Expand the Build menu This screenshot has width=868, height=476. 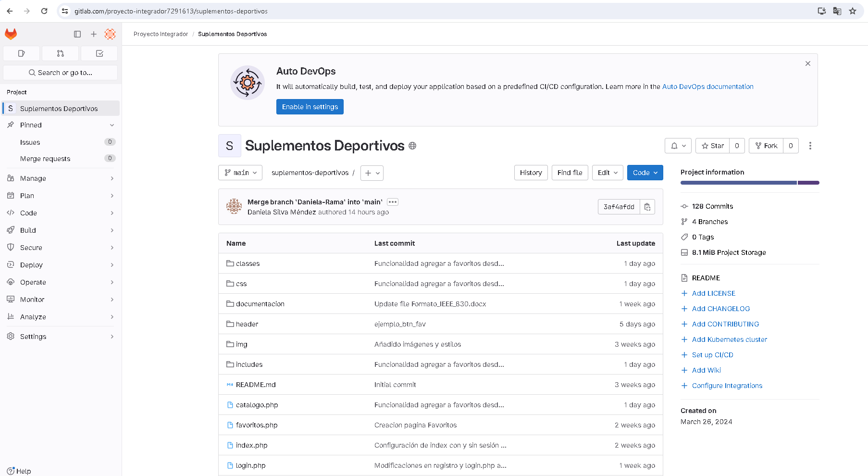point(61,230)
